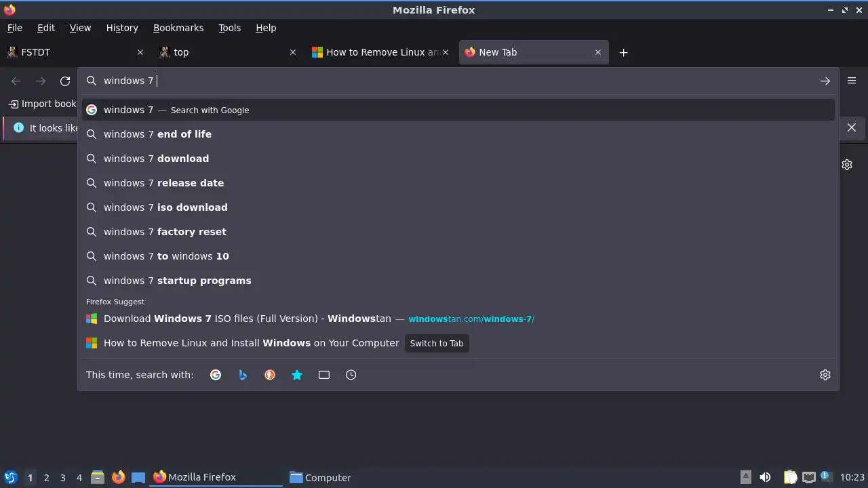
Task: Activate Computer taskbar window button
Action: point(353,477)
